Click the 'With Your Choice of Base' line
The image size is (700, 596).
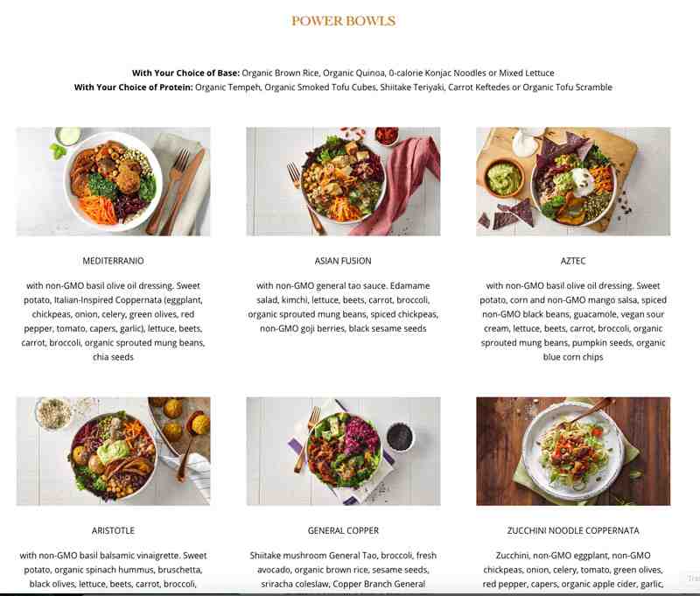[x=343, y=73]
